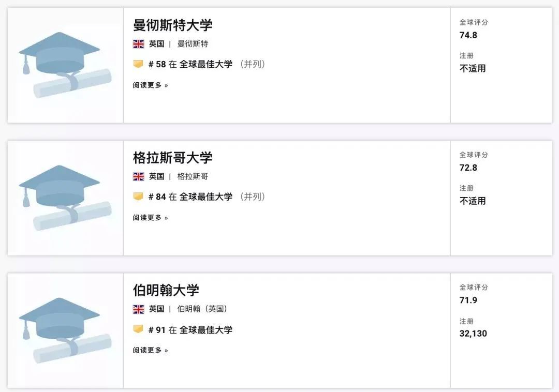The image size is (559, 392).
Task: Click 阅读更多 link under 曼彻斯特大学
Action: click(150, 85)
